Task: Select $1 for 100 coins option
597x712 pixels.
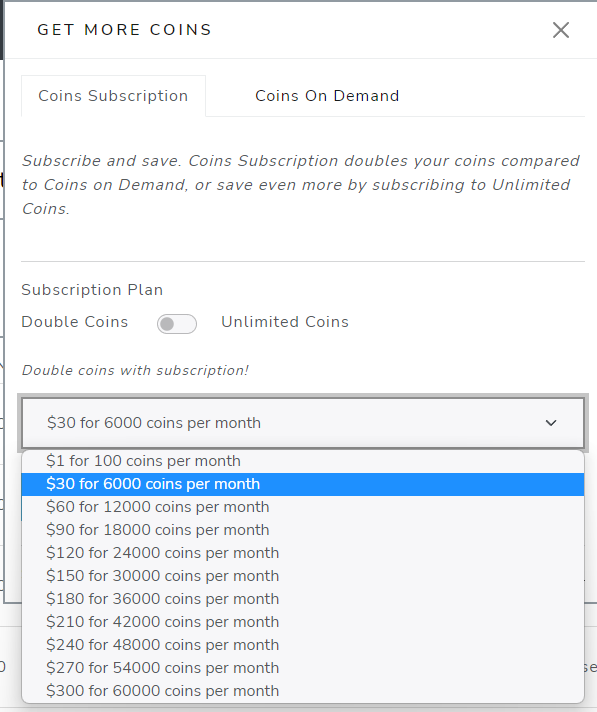Action: coord(302,461)
